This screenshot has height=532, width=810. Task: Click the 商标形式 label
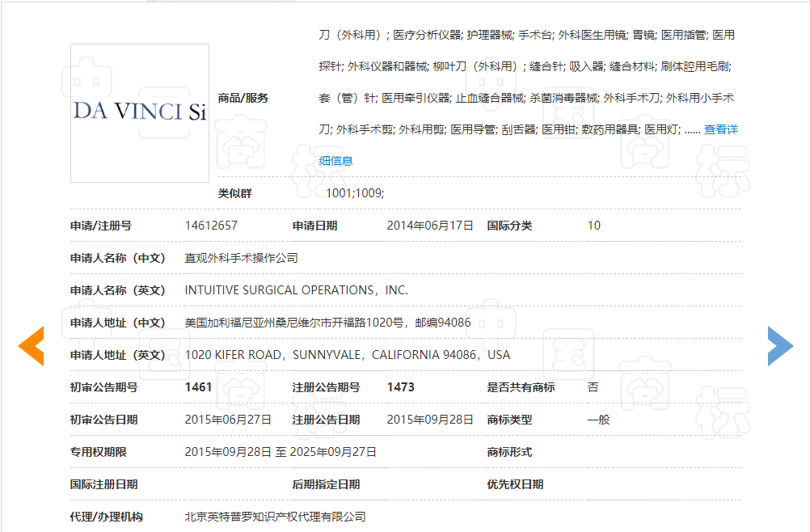pyautogui.click(x=509, y=452)
